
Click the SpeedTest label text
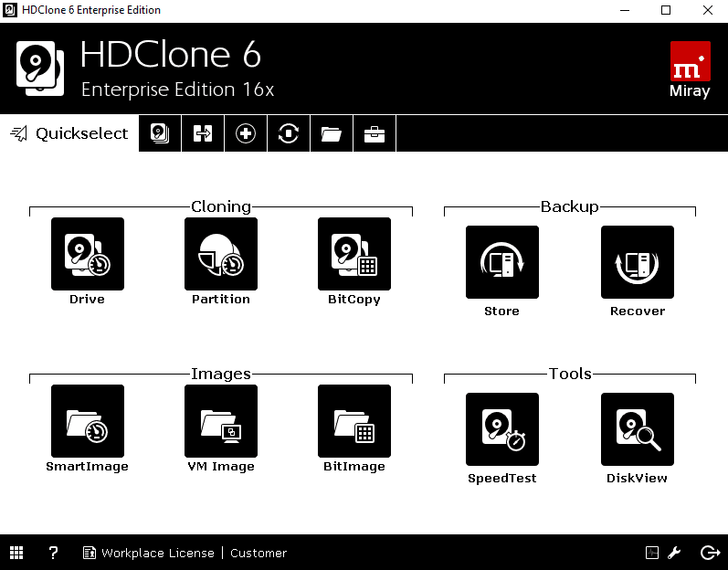[x=501, y=479]
